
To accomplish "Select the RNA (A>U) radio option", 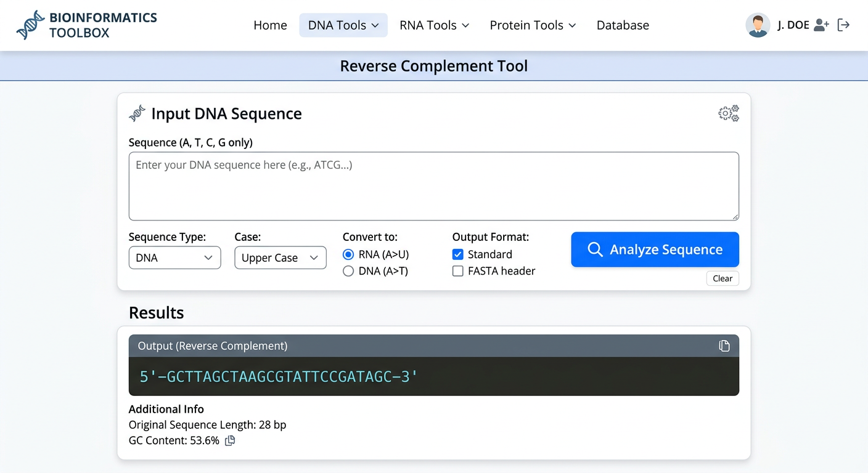I will (x=348, y=254).
